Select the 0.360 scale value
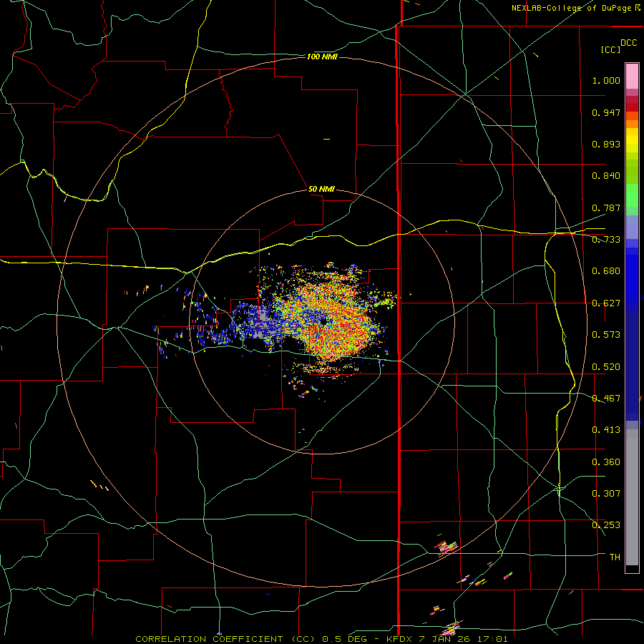This screenshot has height=644, width=644. (606, 462)
